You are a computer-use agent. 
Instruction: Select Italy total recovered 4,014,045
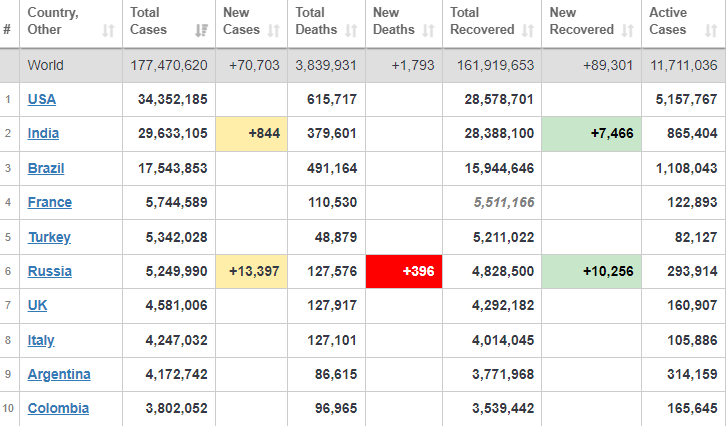[503, 340]
